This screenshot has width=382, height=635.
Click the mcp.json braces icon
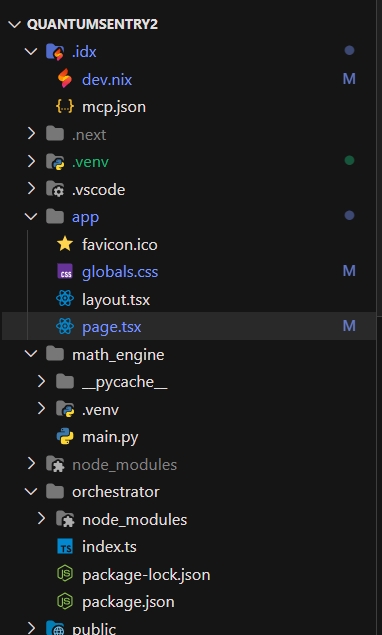click(x=65, y=107)
